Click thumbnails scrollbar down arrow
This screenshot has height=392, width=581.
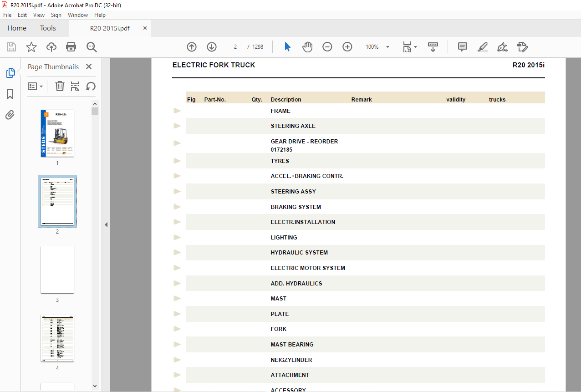[95, 386]
